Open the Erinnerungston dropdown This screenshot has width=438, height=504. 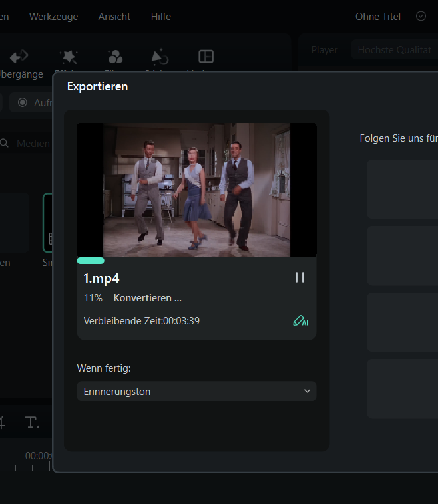(196, 391)
